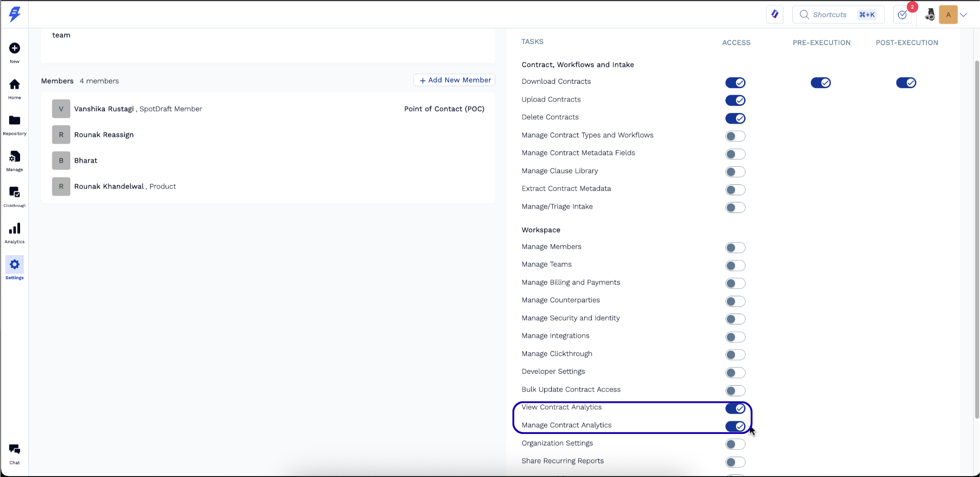Click the SpotDraft lightning logo

tap(14, 14)
